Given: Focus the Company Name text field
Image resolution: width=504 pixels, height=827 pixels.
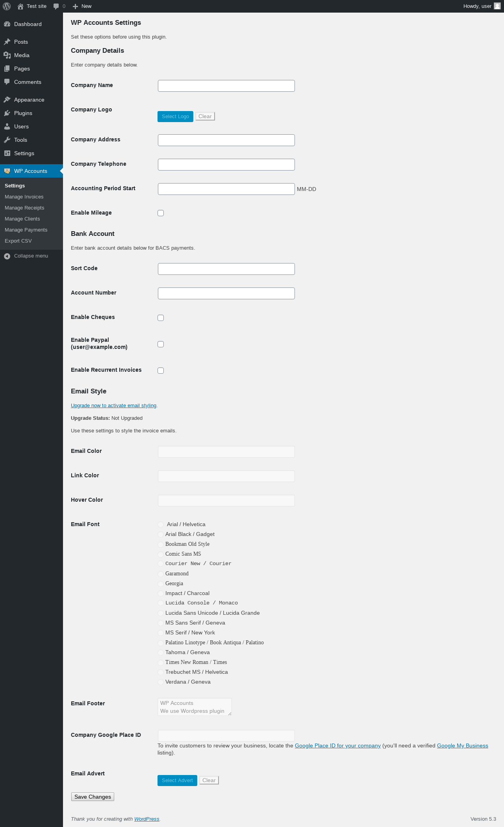Looking at the screenshot, I should click(226, 86).
